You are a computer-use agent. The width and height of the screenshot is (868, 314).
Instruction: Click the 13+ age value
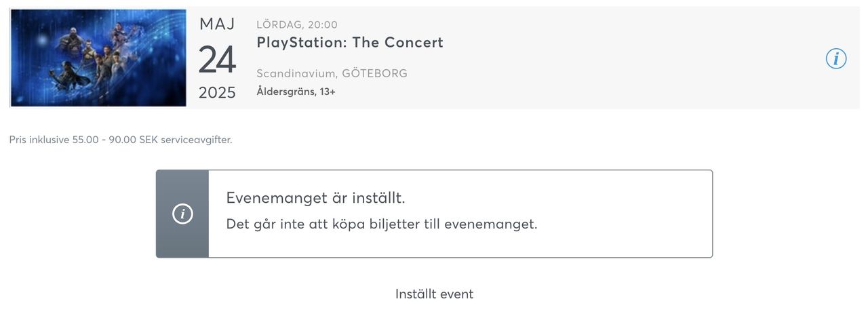[328, 92]
